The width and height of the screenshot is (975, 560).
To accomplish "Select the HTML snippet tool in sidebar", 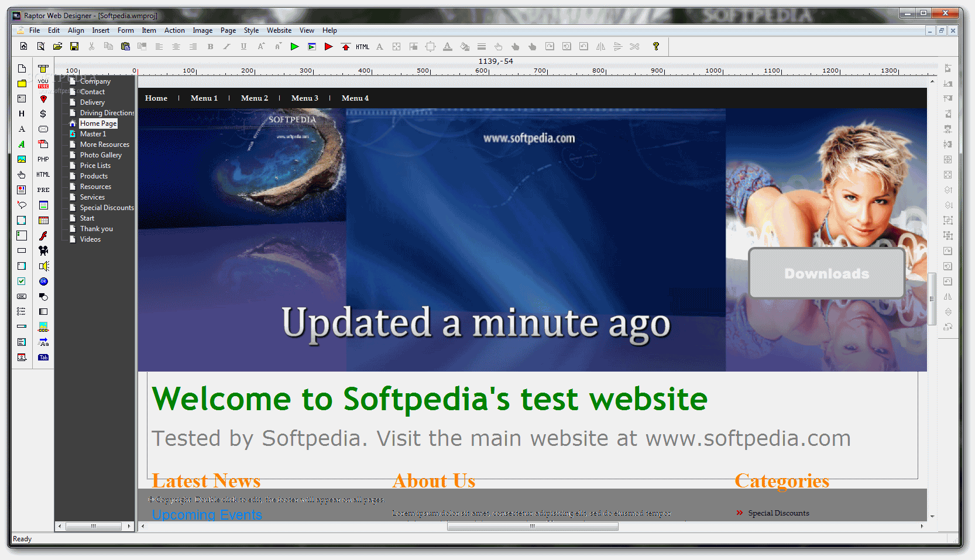I will tap(43, 174).
